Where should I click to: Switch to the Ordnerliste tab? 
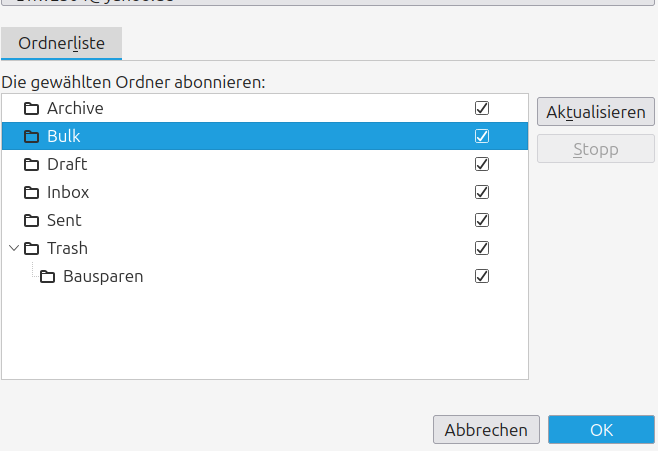(x=61, y=43)
